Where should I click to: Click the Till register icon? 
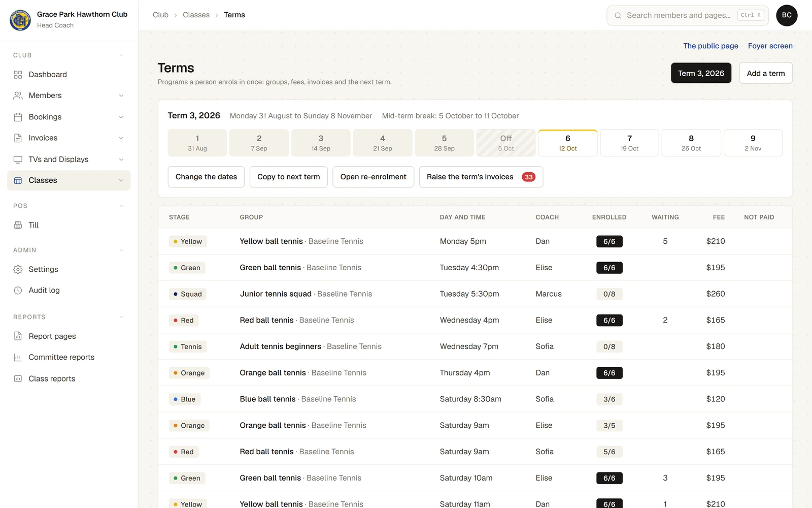pyautogui.click(x=18, y=225)
